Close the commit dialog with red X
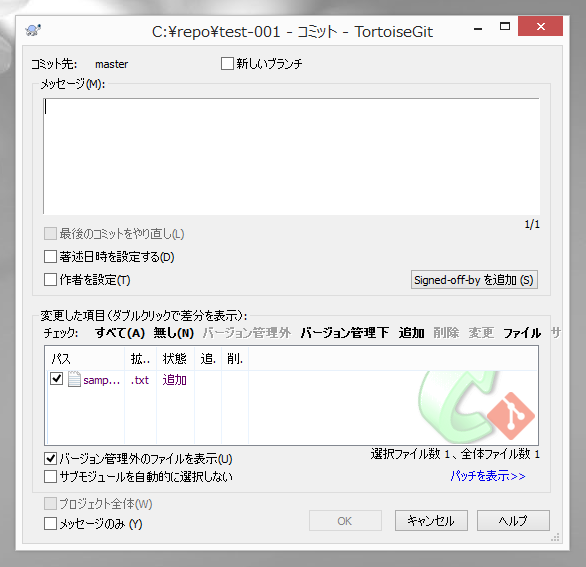Image resolution: width=586 pixels, height=567 pixels. click(540, 26)
